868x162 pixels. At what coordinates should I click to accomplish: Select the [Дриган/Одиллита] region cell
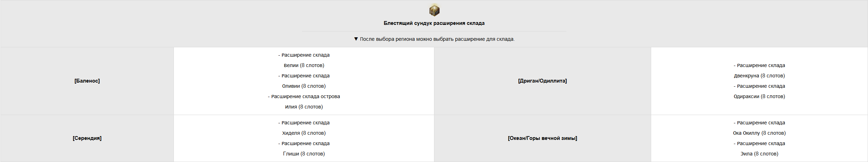coord(542,81)
